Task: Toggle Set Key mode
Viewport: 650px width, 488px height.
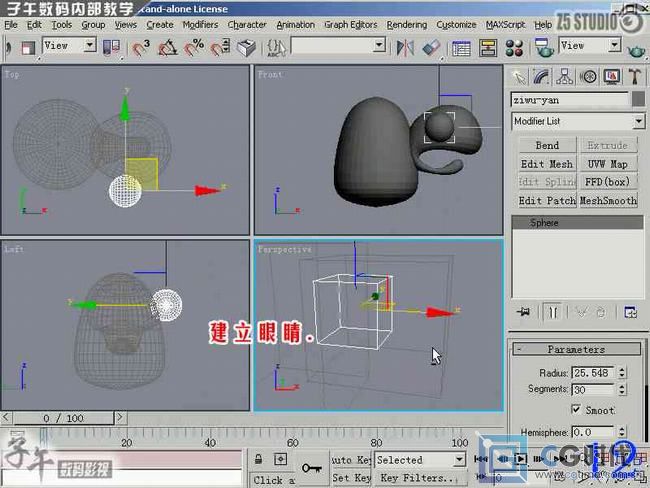Action: (x=351, y=478)
